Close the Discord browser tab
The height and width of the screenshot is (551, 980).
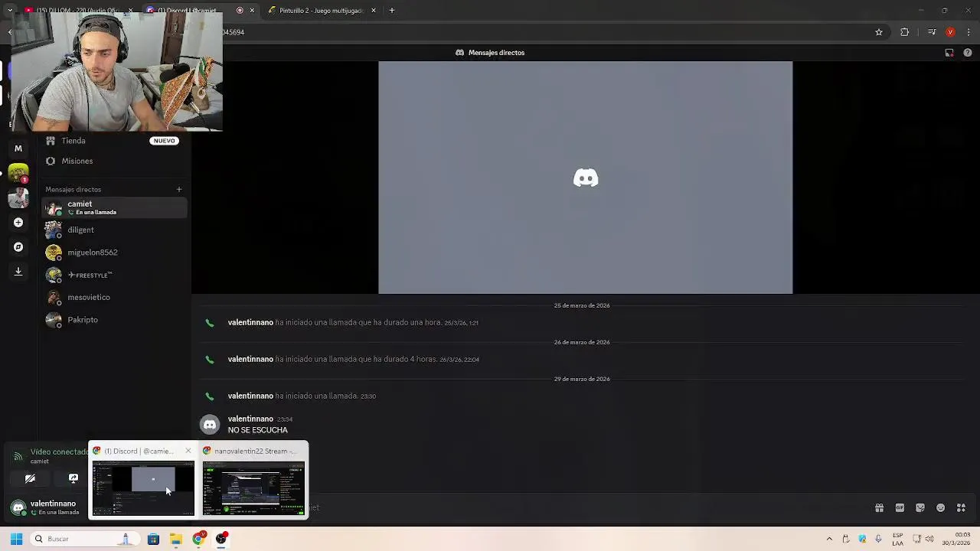pyautogui.click(x=252, y=11)
